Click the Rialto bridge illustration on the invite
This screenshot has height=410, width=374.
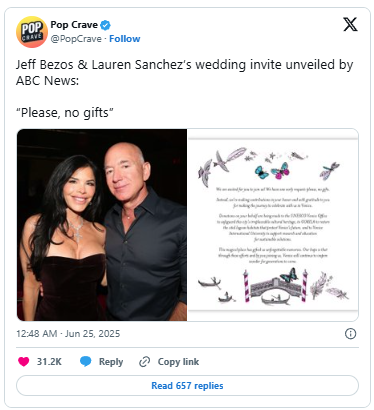coord(275,287)
